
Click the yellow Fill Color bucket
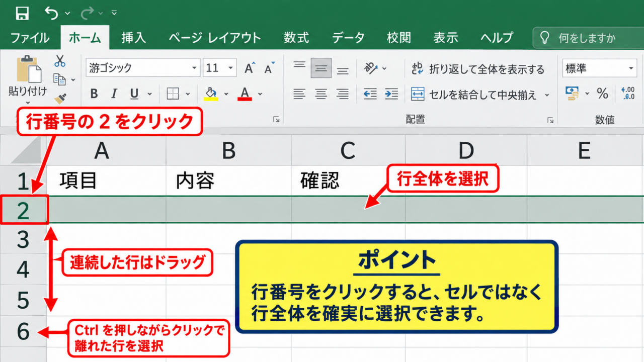[211, 94]
